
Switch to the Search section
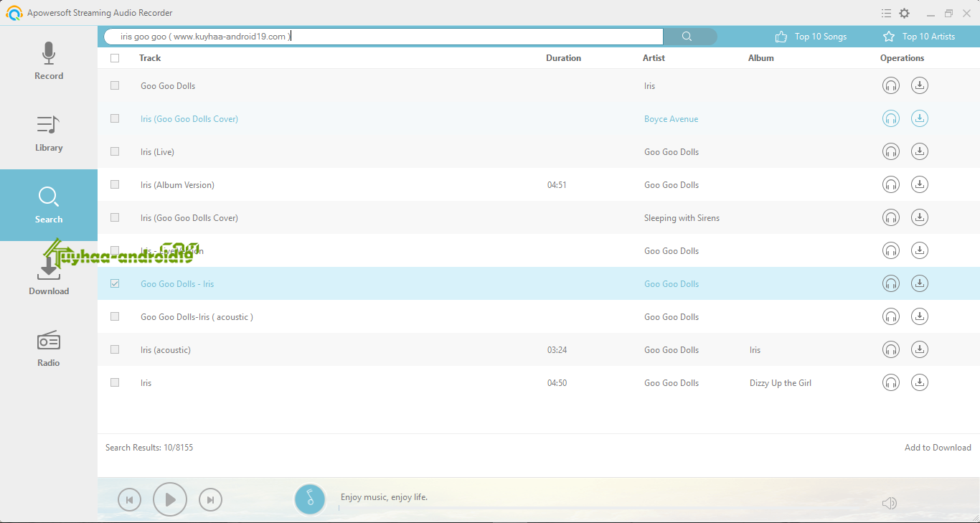(49, 205)
